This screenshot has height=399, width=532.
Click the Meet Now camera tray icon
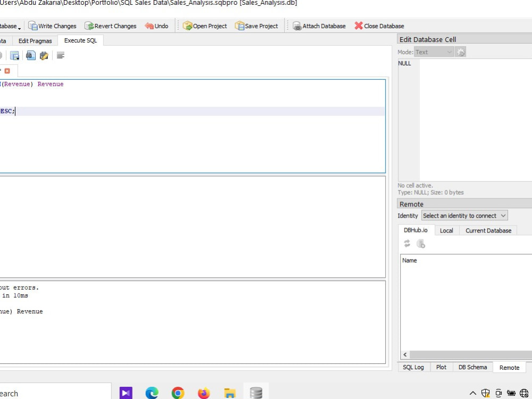click(x=498, y=393)
